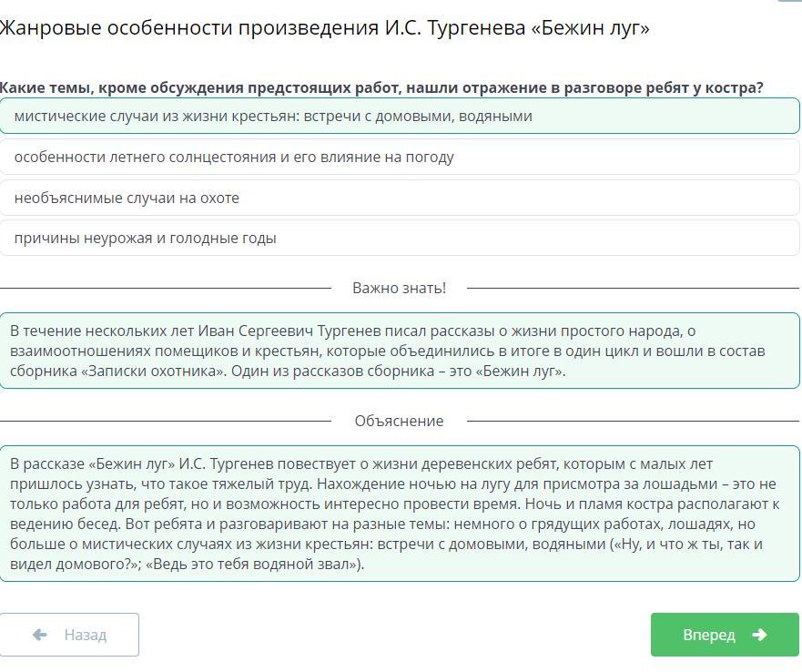This screenshot has width=802, height=672.
Task: Click the right arrow icon beside Вперед
Action: point(760,635)
